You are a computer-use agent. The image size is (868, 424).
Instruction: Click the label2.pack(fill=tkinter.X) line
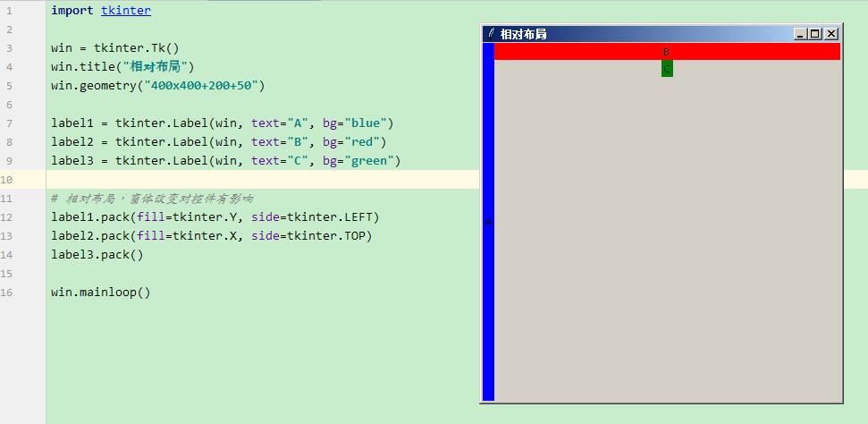(212, 236)
